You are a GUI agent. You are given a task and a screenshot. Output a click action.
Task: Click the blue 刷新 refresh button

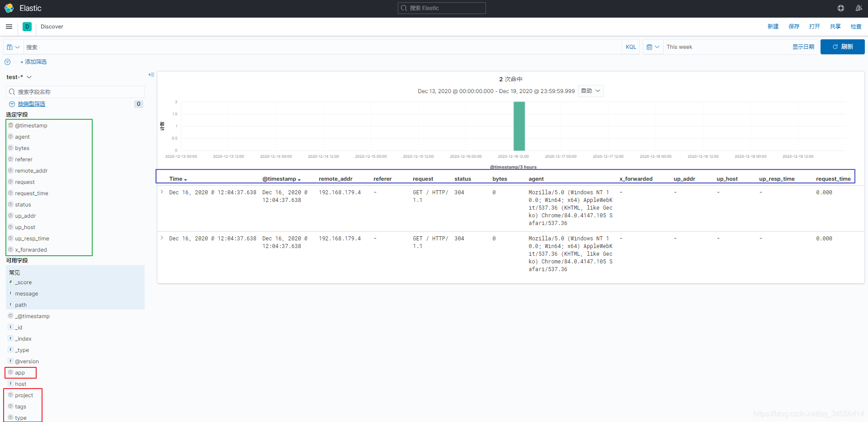(x=843, y=47)
